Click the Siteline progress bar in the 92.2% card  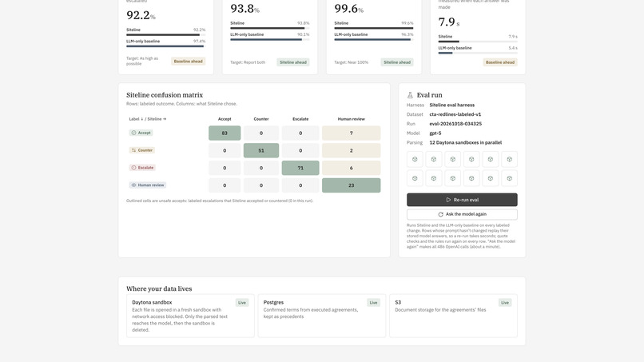point(166,35)
